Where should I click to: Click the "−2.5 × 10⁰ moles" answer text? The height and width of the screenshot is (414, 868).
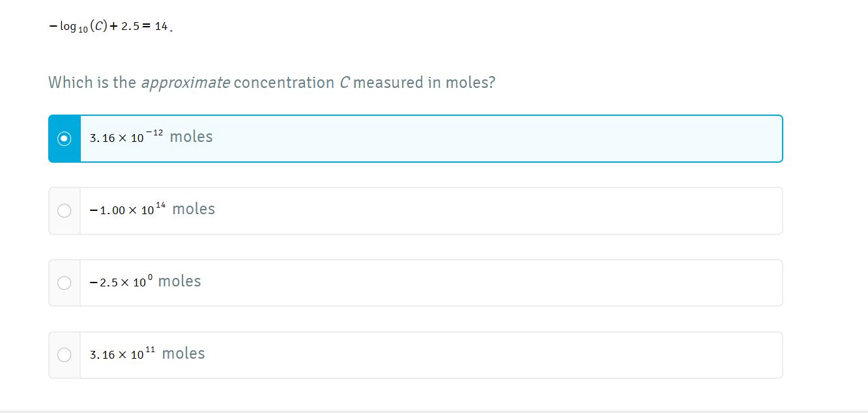tap(145, 282)
